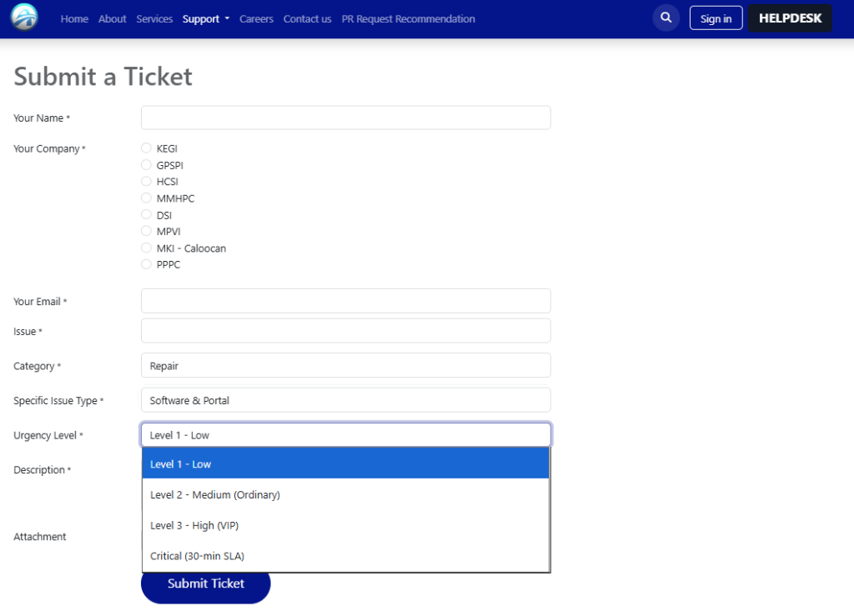Image resolution: width=854 pixels, height=616 pixels.
Task: Open the Specific Issue Type dropdown
Action: coord(346,400)
